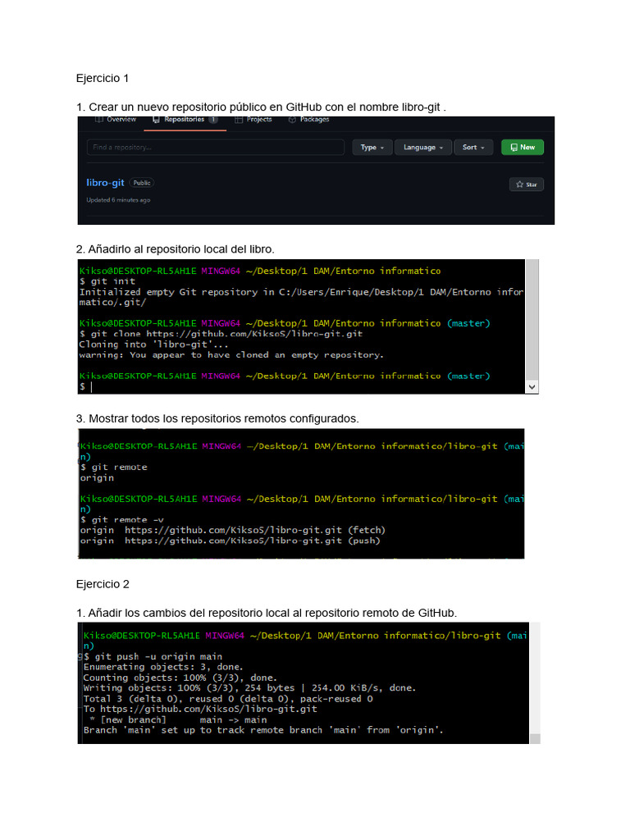Click the repo icon on New button
Image resolution: width=630 pixels, height=840 pixels.
tap(514, 148)
